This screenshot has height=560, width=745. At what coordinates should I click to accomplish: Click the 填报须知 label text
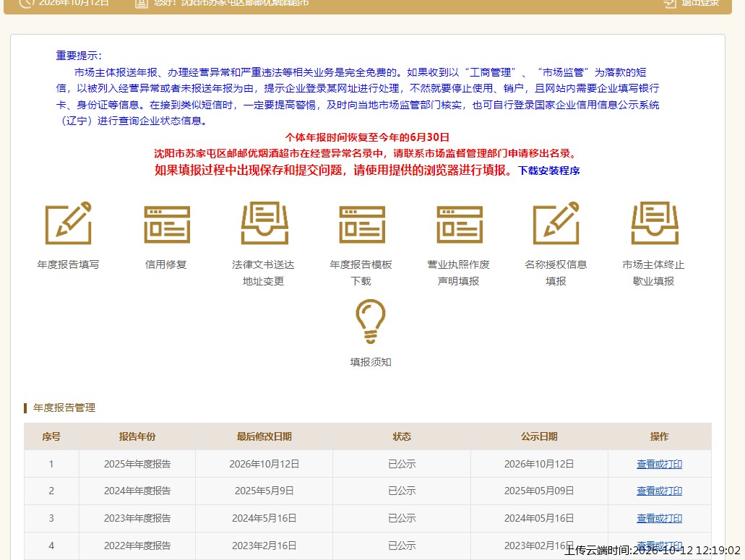click(371, 363)
